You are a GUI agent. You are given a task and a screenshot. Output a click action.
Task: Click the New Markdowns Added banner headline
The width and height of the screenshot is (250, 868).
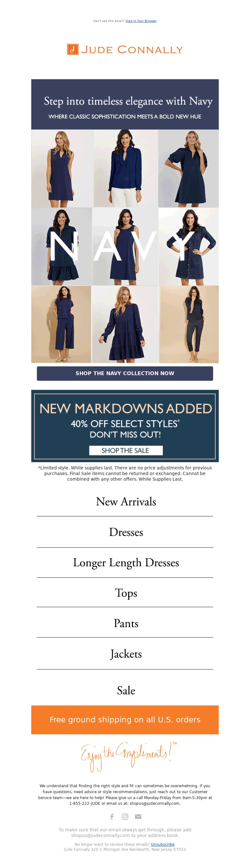pos(126,408)
